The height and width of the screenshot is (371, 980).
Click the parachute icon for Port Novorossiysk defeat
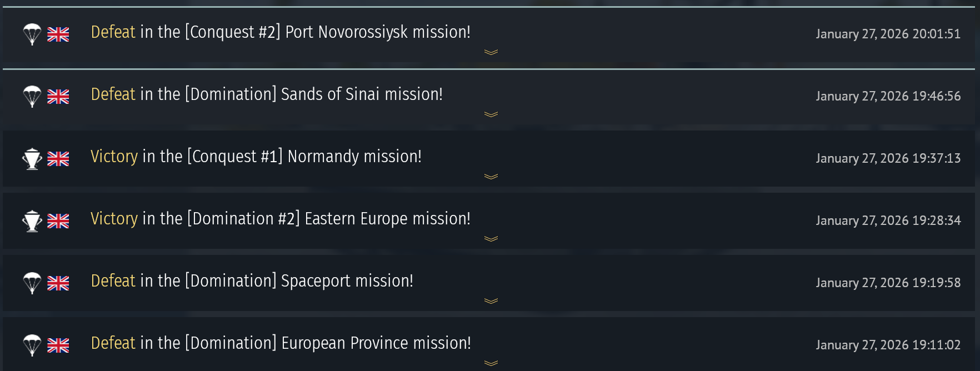[32, 34]
